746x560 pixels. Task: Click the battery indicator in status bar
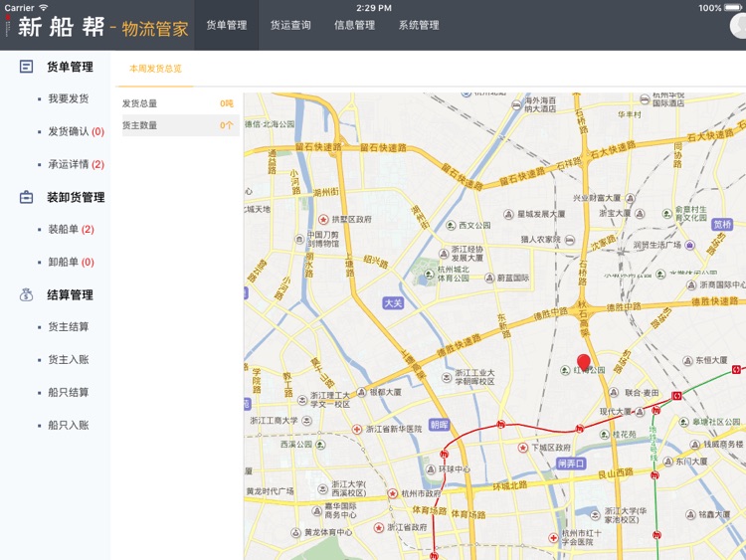click(x=733, y=8)
